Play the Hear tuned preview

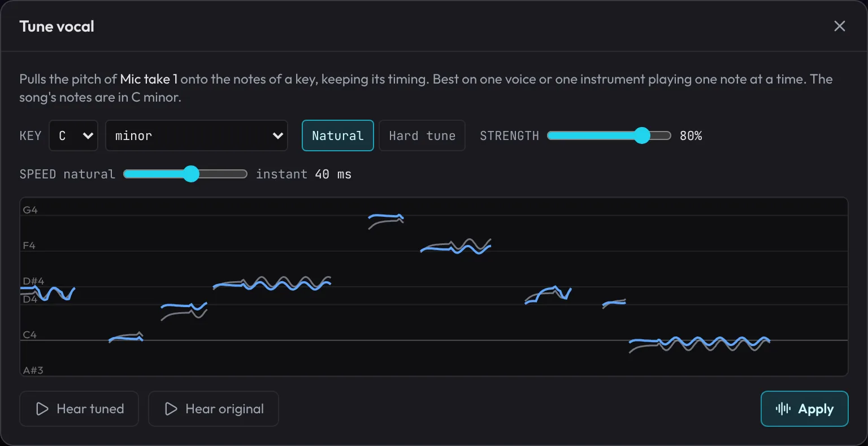(79, 409)
